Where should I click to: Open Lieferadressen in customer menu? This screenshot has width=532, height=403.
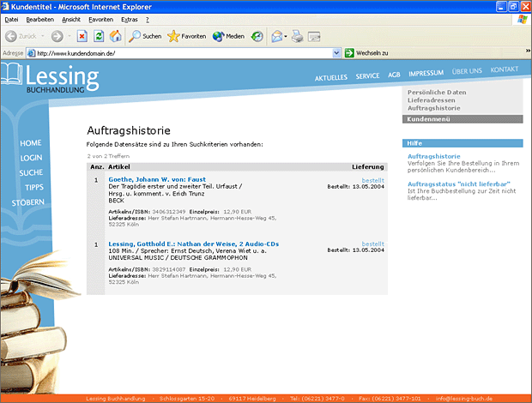(432, 100)
